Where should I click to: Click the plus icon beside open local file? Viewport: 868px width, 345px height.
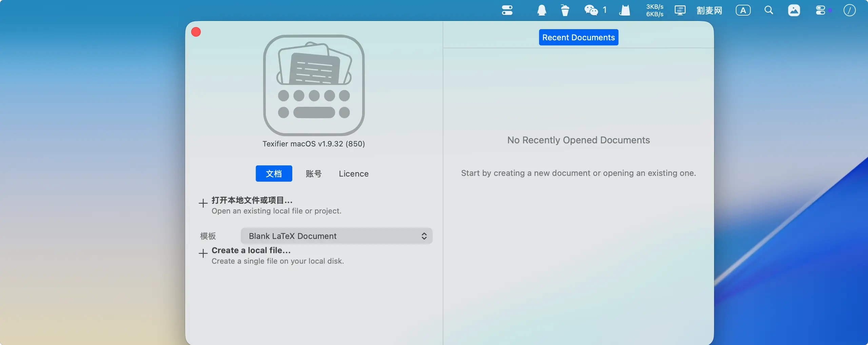point(203,203)
